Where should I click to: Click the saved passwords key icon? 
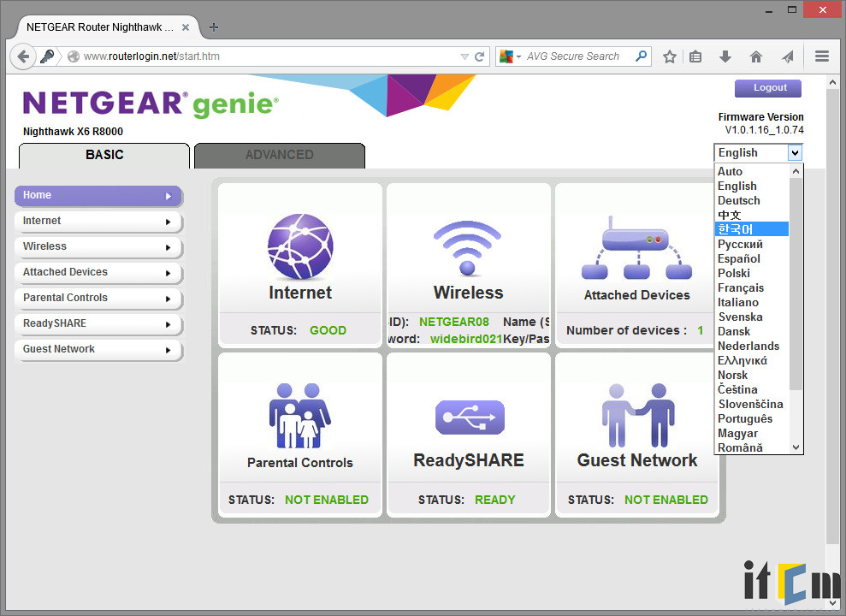48,56
